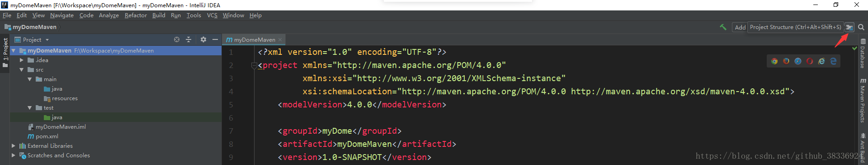Open pom.xml preview in Firefox
The height and width of the screenshot is (165, 868).
[786, 61]
